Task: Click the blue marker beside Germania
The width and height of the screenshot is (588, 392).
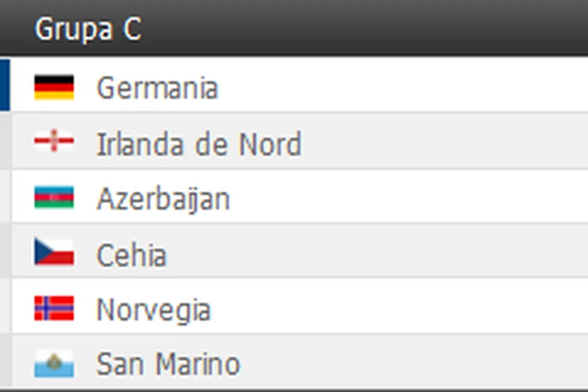Action: tap(4, 85)
